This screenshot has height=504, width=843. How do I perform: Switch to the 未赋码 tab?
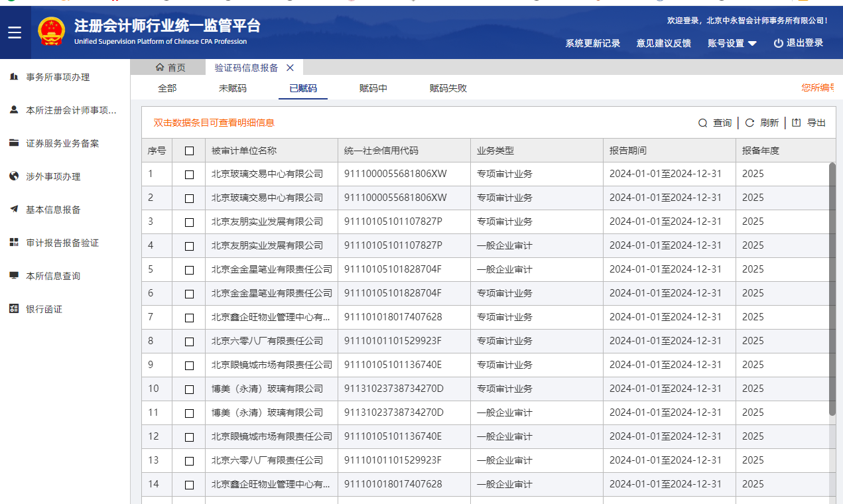pyautogui.click(x=232, y=88)
